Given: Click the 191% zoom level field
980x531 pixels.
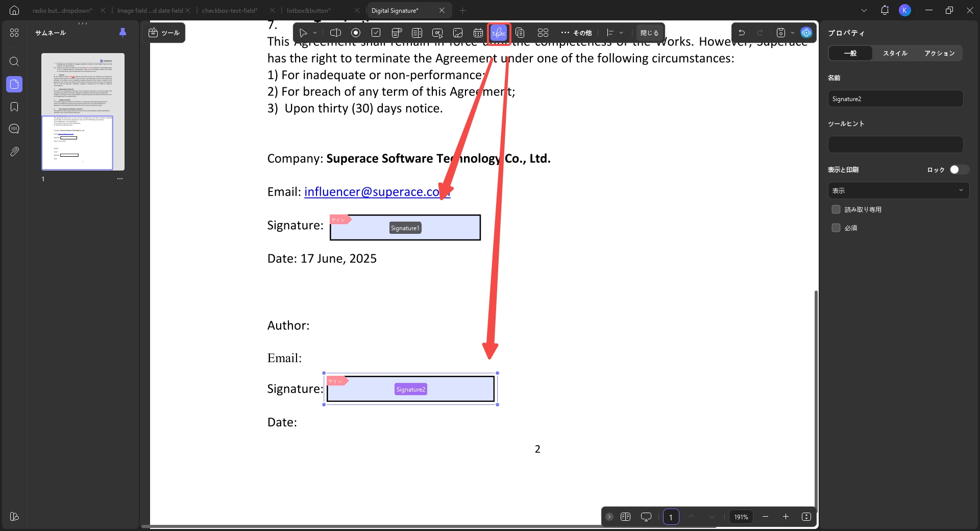Looking at the screenshot, I should [741, 517].
